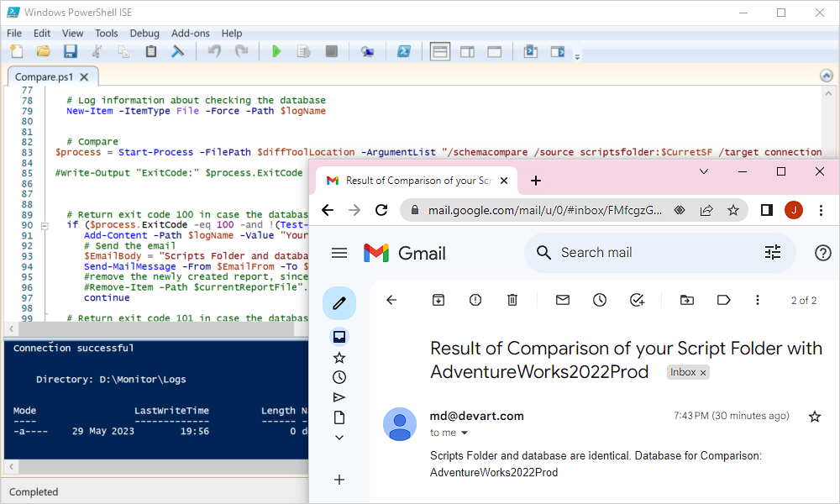840x504 pixels.
Task: Open the Help menu in PowerShell ISE
Action: click(x=232, y=34)
